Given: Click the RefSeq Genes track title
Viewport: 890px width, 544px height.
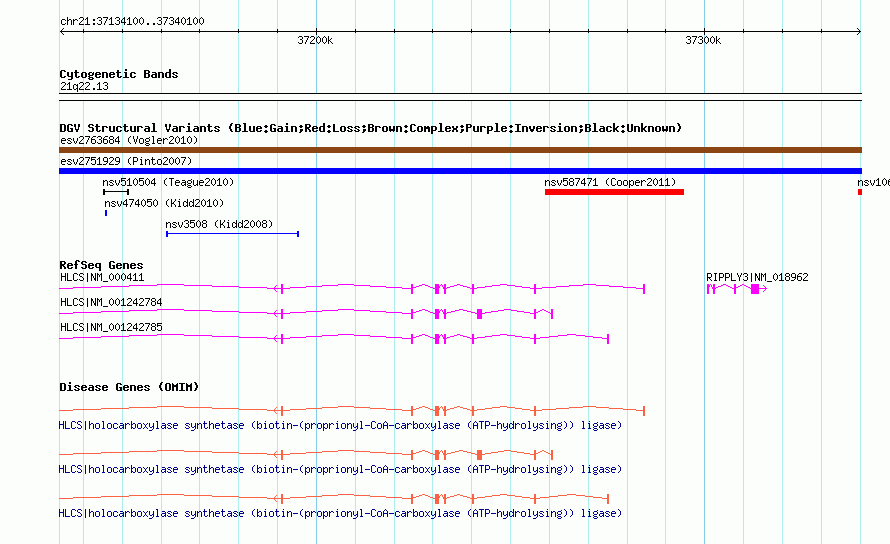Looking at the screenshot, I should coord(101,265).
